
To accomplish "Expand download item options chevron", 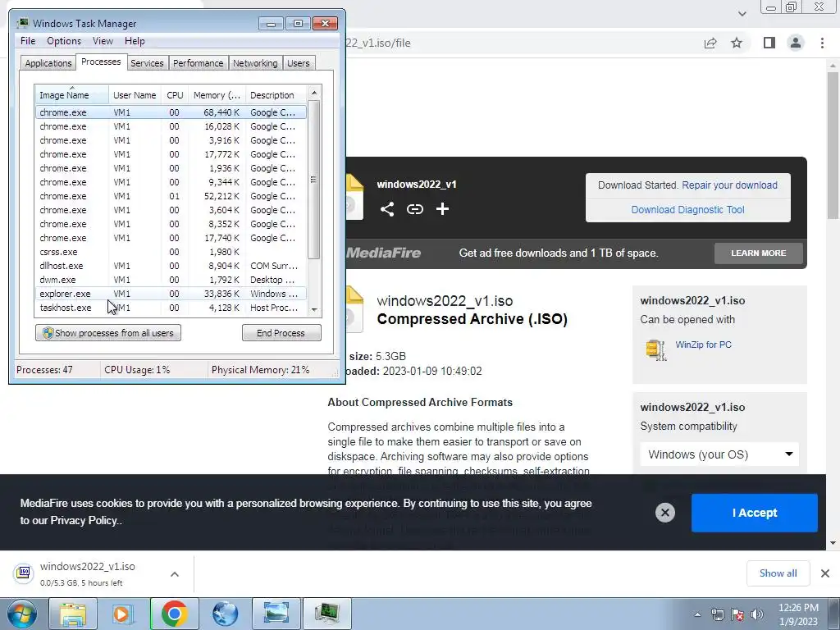I will [x=175, y=573].
